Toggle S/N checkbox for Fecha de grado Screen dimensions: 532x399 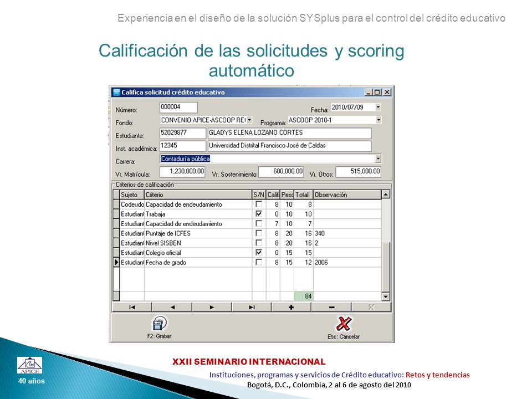tap(259, 262)
